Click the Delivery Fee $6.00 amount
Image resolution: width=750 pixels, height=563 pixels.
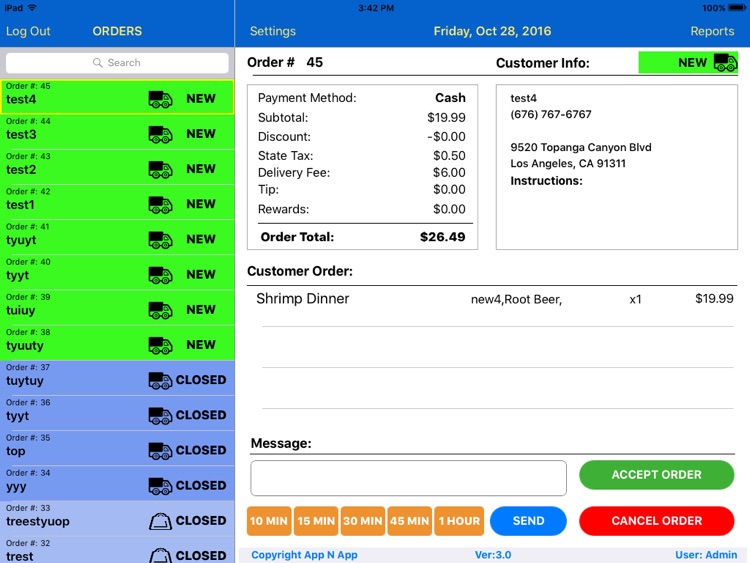click(x=449, y=173)
